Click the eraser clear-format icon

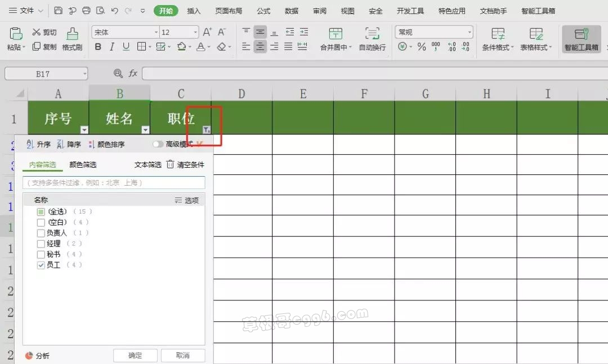[221, 47]
